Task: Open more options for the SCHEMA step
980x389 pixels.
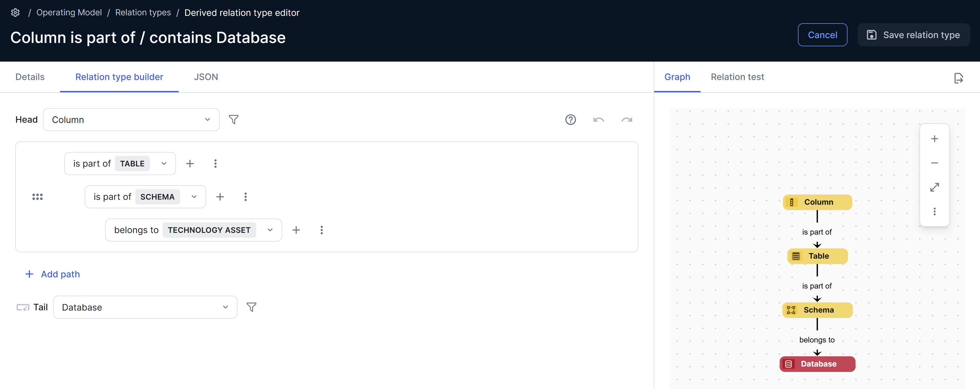Action: pos(245,197)
